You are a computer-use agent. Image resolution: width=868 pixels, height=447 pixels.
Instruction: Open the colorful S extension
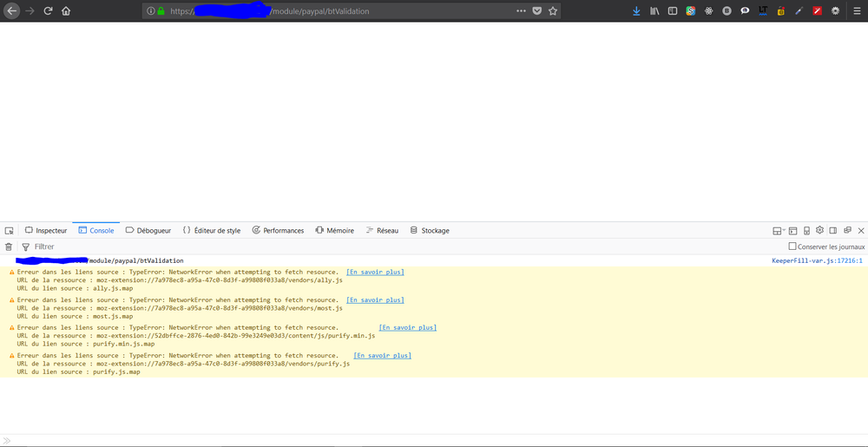click(x=690, y=10)
